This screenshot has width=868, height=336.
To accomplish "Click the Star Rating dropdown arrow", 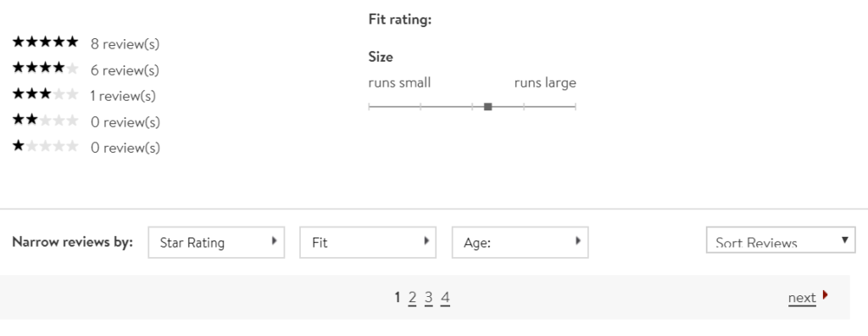I will [274, 241].
